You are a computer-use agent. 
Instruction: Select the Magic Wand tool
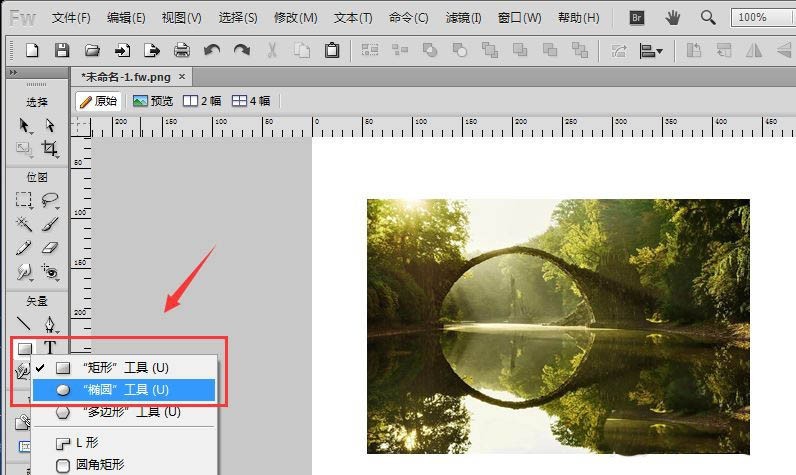point(24,223)
